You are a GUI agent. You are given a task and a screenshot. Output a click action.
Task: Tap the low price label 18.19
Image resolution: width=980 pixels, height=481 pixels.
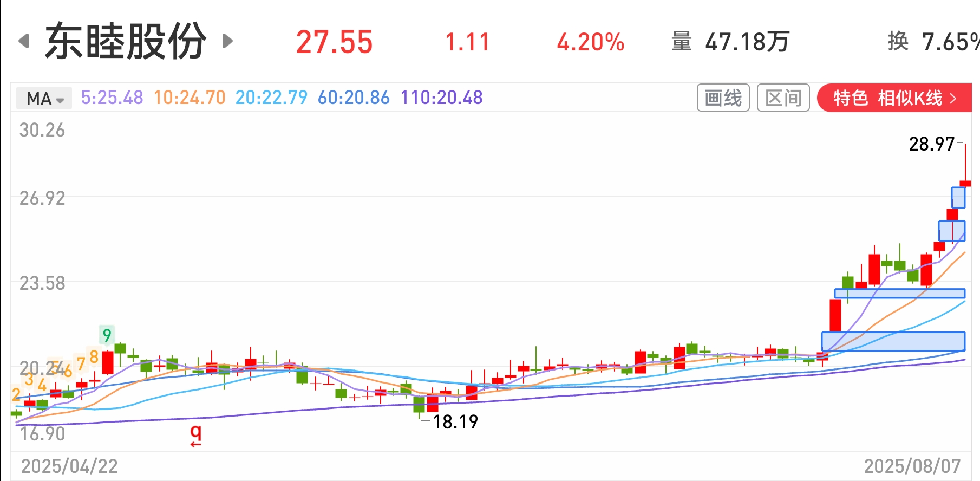pos(455,422)
